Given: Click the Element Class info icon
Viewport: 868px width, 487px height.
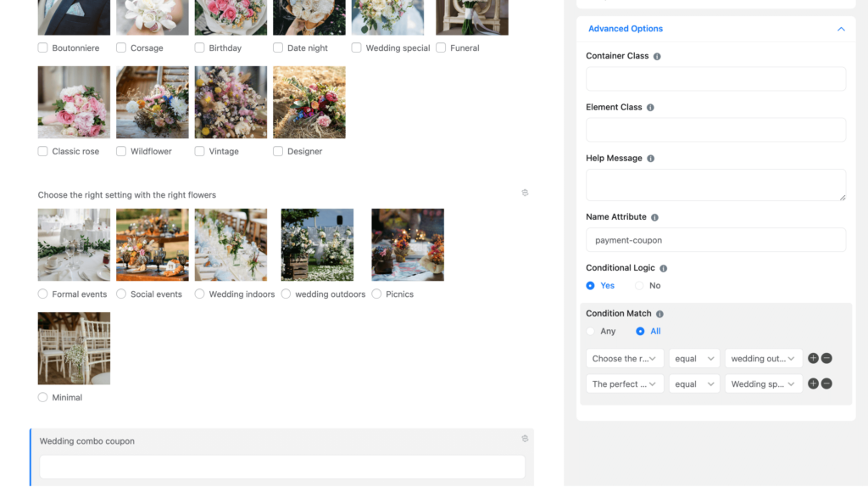Looking at the screenshot, I should pyautogui.click(x=650, y=108).
